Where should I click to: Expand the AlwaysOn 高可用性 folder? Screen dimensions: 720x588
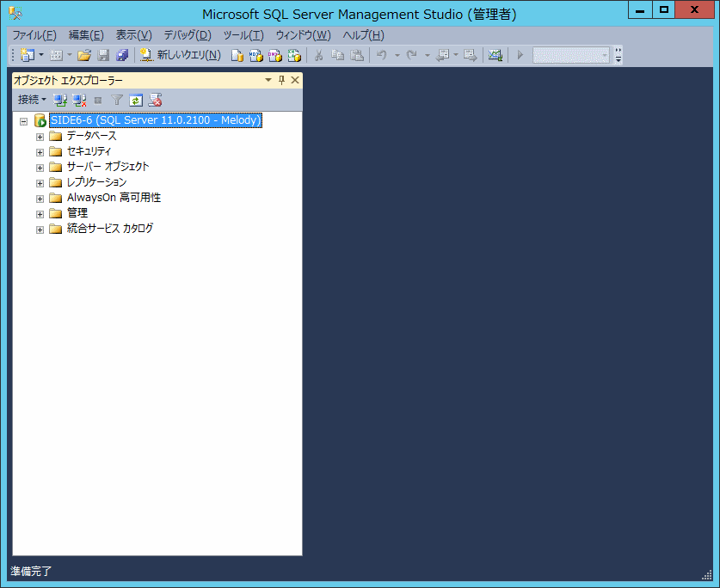tap(40, 199)
